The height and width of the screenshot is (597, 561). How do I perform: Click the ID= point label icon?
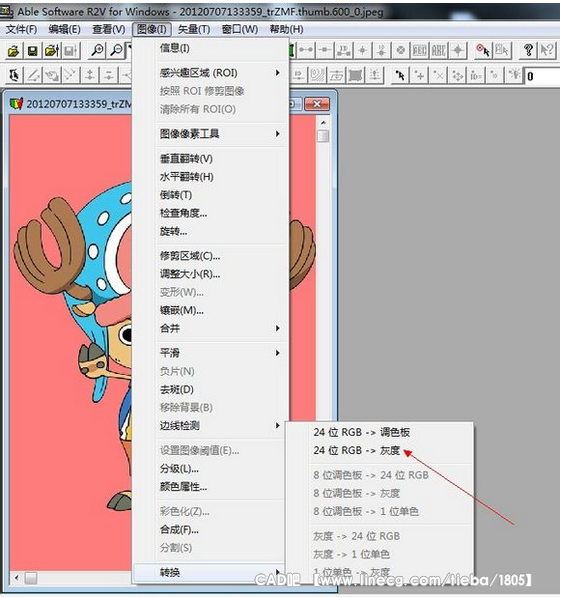click(x=476, y=75)
